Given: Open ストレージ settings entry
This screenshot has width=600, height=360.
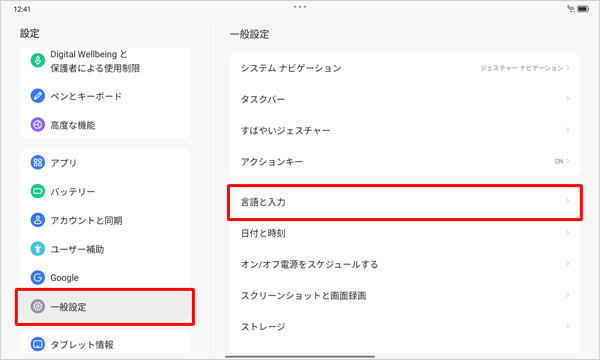Looking at the screenshot, I should coord(405,326).
